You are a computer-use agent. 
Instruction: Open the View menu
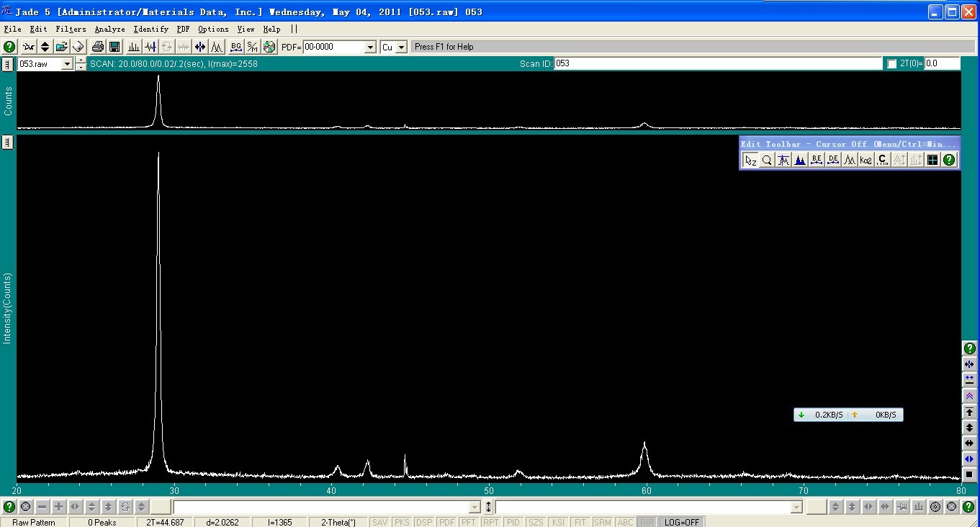[246, 30]
